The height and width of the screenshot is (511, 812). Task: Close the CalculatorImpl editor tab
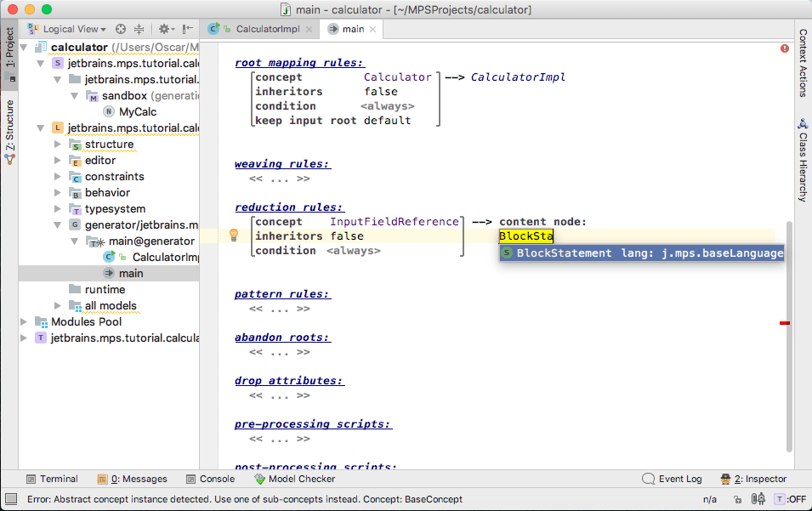click(x=308, y=29)
